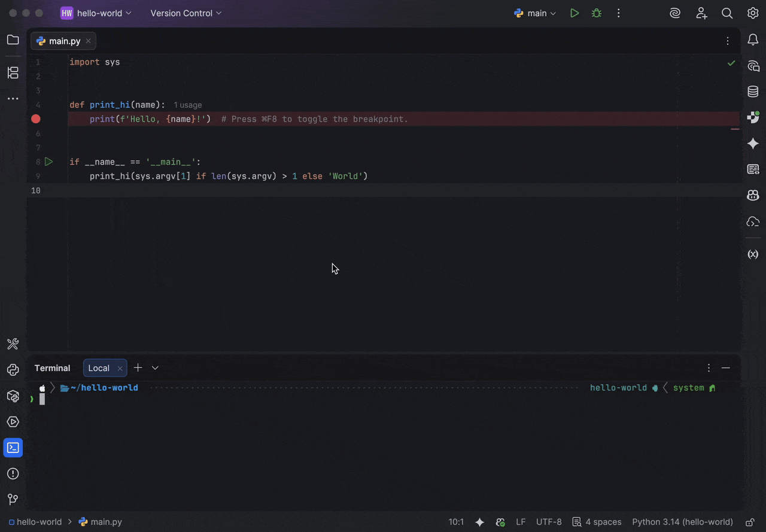Open the Services tool window icon
The image size is (766, 532).
pos(13,422)
